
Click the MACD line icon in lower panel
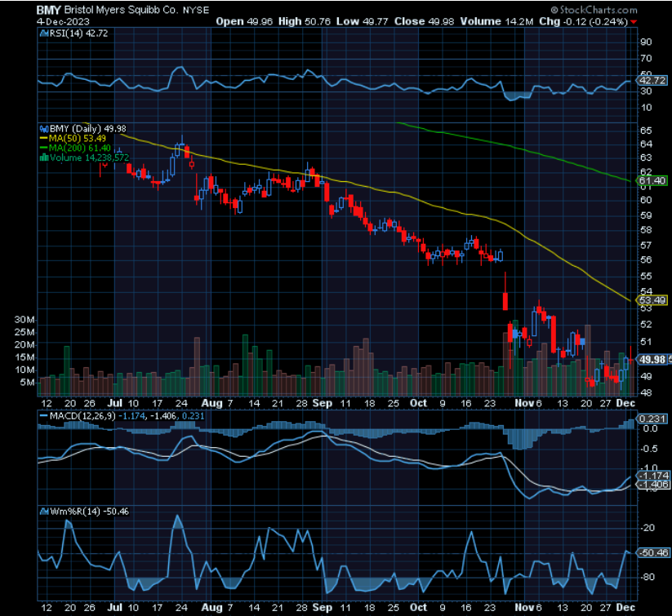coord(42,416)
